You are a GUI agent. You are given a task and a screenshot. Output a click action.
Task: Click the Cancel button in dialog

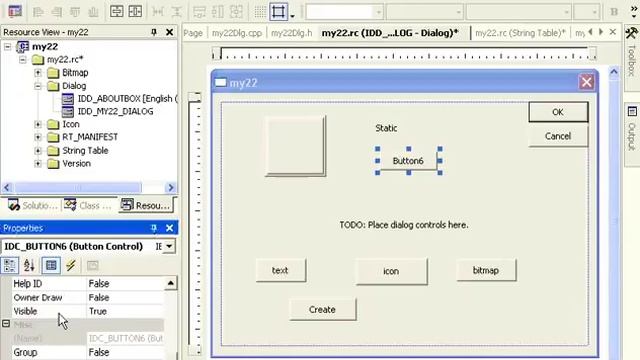pos(558,136)
